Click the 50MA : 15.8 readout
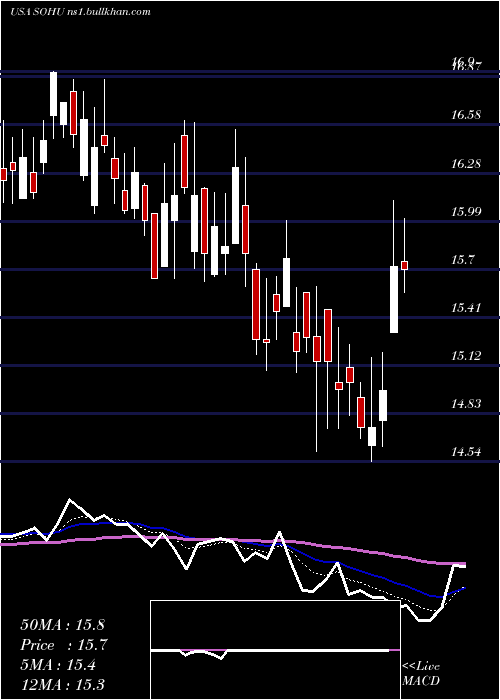 pyautogui.click(x=62, y=625)
